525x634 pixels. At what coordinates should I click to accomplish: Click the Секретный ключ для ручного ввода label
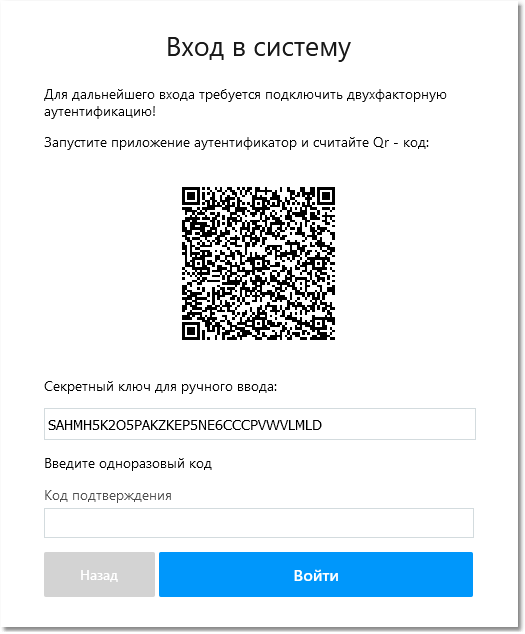pyautogui.click(x=161, y=387)
